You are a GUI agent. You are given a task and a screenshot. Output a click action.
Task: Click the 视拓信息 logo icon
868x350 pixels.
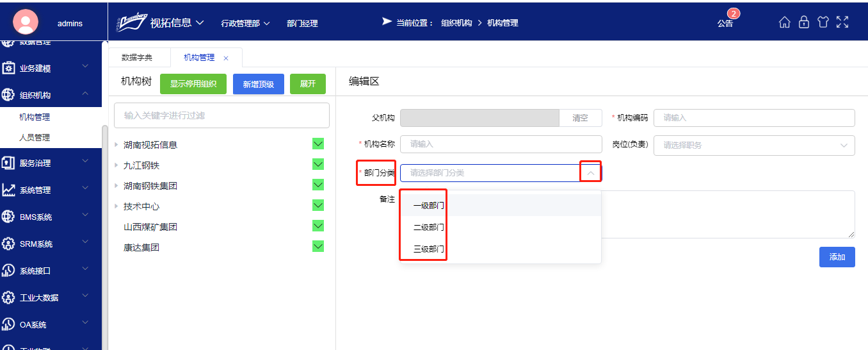coord(131,22)
